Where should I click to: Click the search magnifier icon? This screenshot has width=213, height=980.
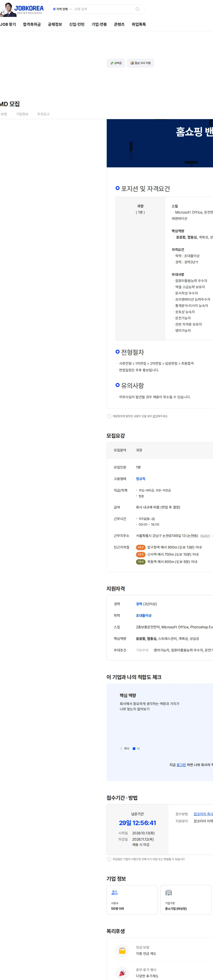[x=137, y=9]
